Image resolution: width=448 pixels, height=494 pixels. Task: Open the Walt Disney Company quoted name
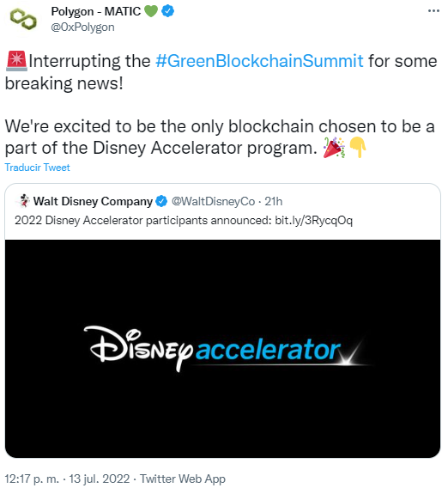pos(93,201)
